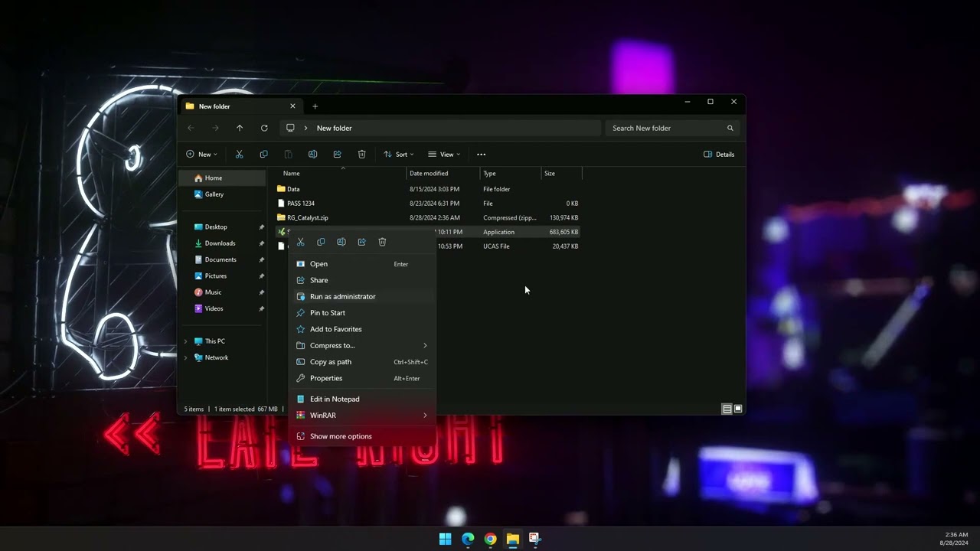Choose Open in the context menu
Image resolution: width=980 pixels, height=551 pixels.
tap(362, 264)
